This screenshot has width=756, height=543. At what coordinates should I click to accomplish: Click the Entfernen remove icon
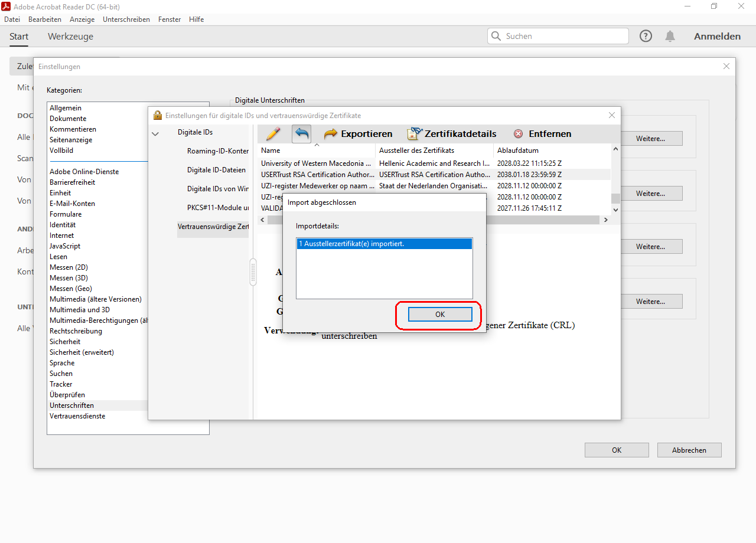click(519, 134)
